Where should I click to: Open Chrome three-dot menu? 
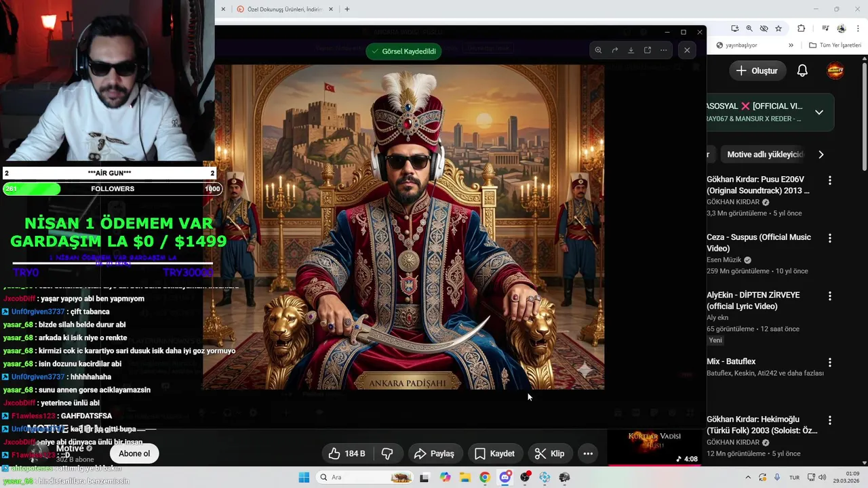pyautogui.click(x=856, y=28)
